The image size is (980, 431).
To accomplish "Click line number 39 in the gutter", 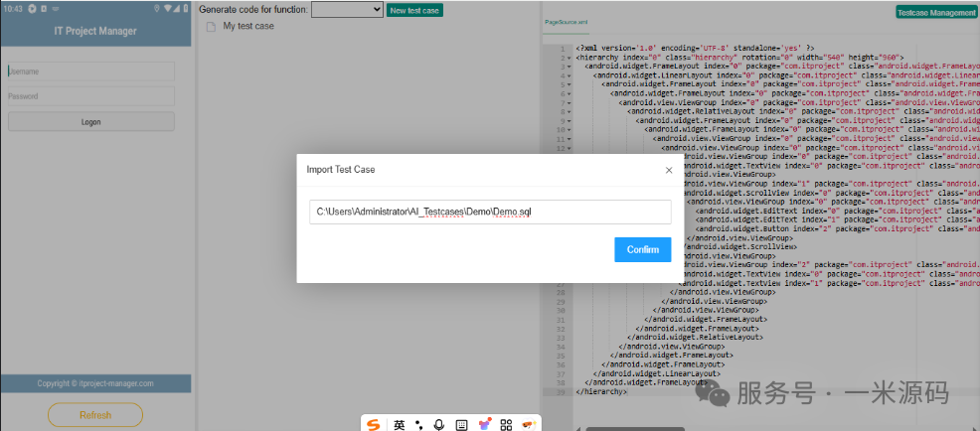I will [x=561, y=391].
